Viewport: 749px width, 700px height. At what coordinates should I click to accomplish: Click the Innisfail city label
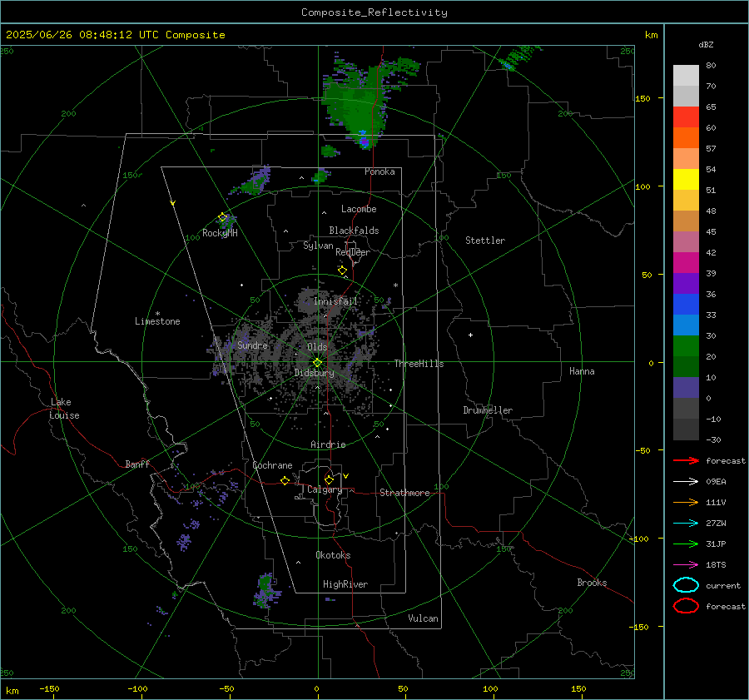pos(335,301)
